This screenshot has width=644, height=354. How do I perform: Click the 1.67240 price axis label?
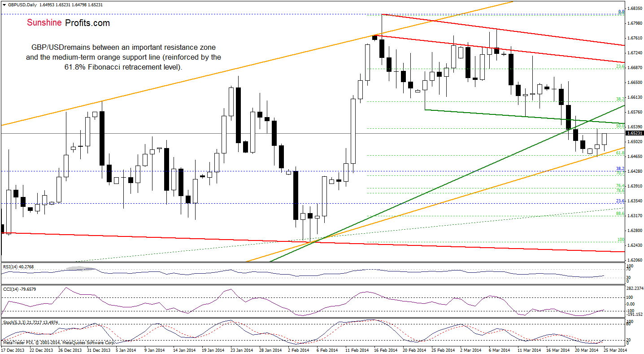point(634,53)
